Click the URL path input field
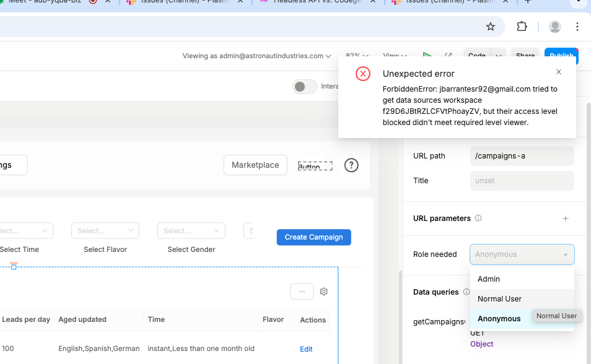The image size is (591, 364). coord(522,156)
